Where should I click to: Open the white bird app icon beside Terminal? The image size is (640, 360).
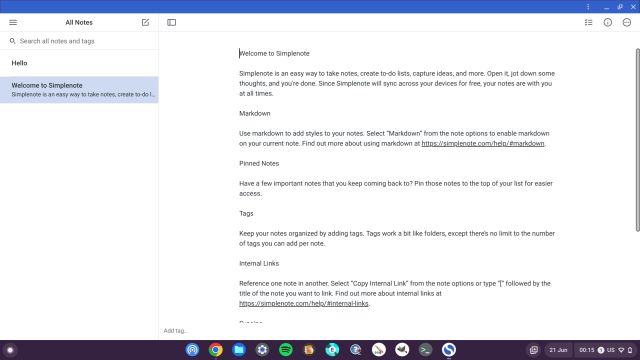coord(402,350)
